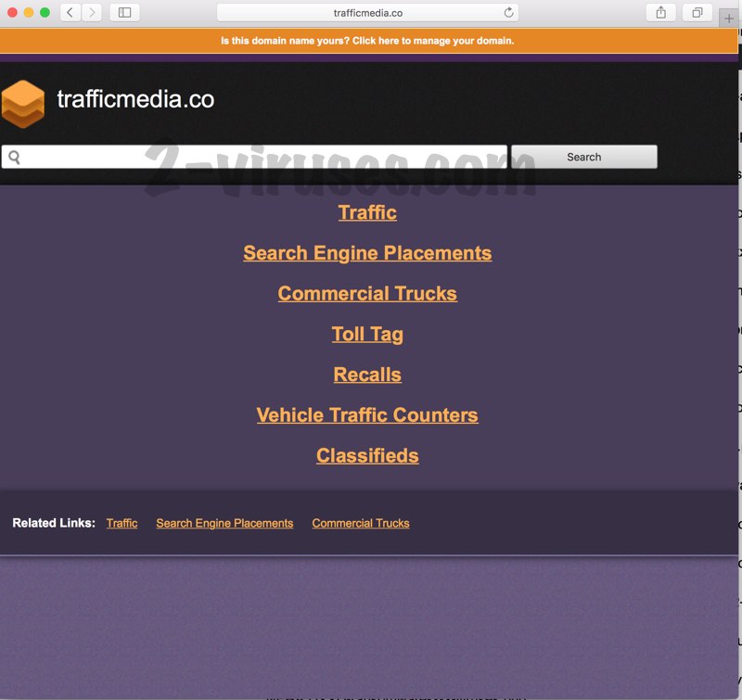Image resolution: width=742 pixels, height=700 pixels.
Task: Open the Share menu icon
Action: [661, 13]
